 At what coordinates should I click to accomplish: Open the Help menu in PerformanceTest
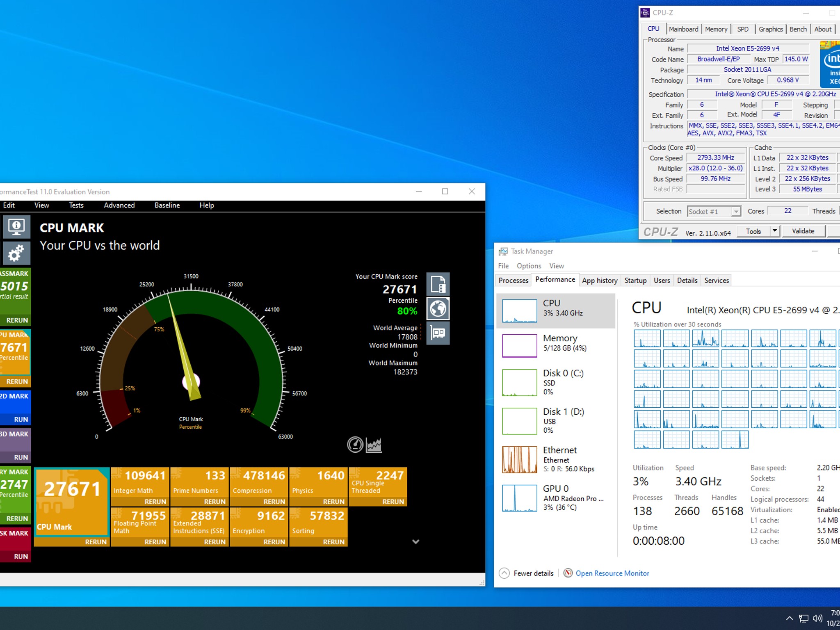(x=207, y=205)
